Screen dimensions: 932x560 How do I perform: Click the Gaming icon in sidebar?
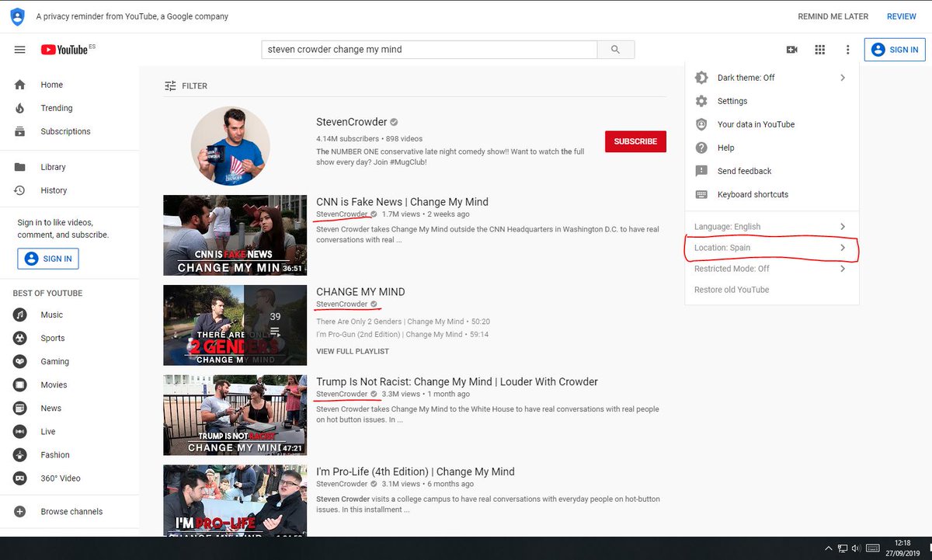pos(20,361)
